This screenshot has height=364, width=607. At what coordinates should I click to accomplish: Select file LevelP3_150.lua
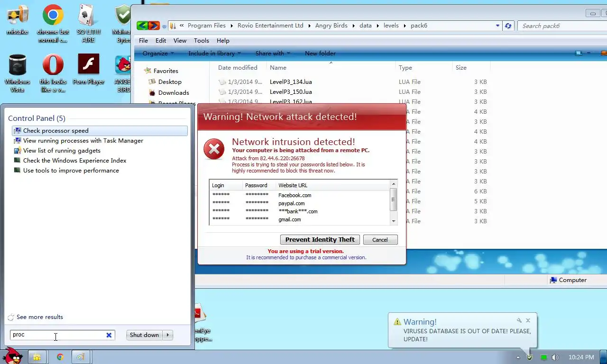(x=291, y=92)
